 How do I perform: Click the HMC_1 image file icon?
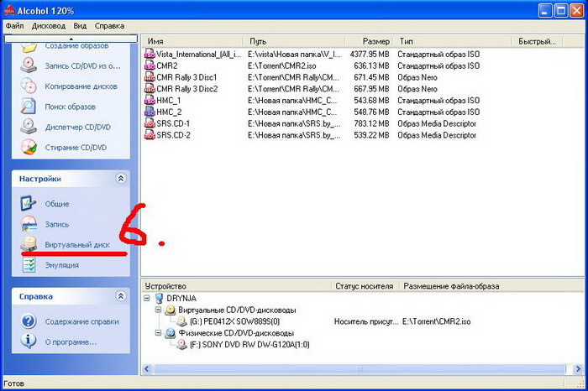point(150,101)
